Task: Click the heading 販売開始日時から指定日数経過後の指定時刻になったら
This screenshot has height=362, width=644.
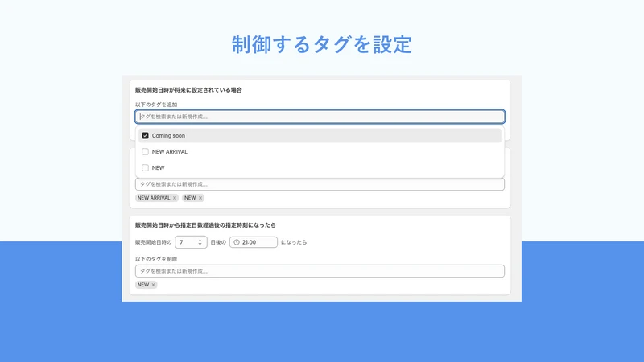Action: click(205, 225)
